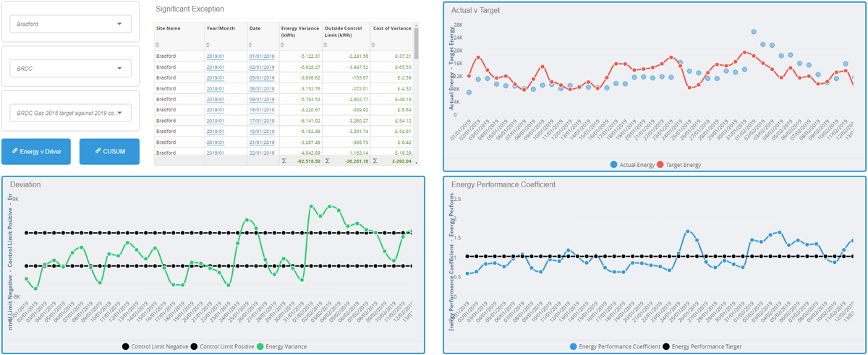Sort table by Date column arrows
868x355 pixels.
point(252,45)
